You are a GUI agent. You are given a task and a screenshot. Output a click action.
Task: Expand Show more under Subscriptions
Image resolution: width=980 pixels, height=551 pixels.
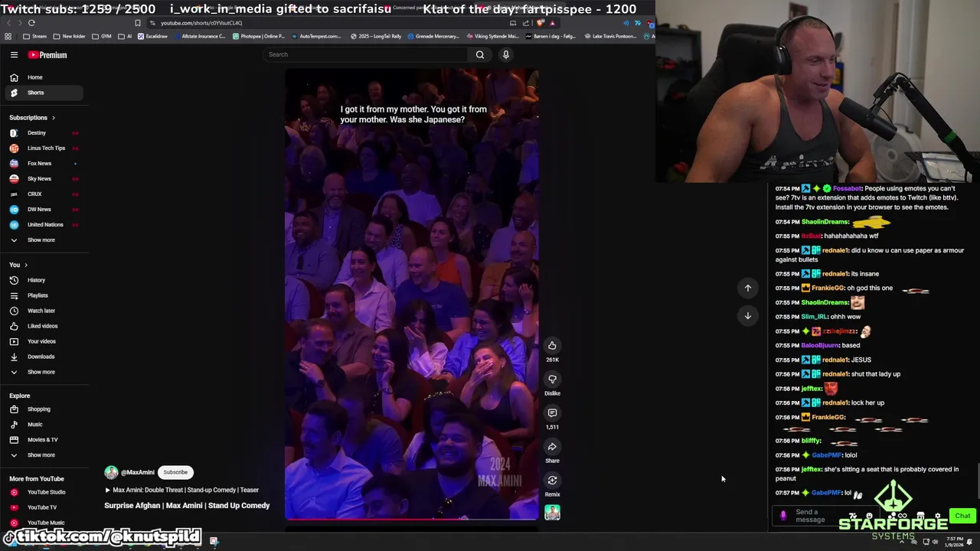[41, 240]
